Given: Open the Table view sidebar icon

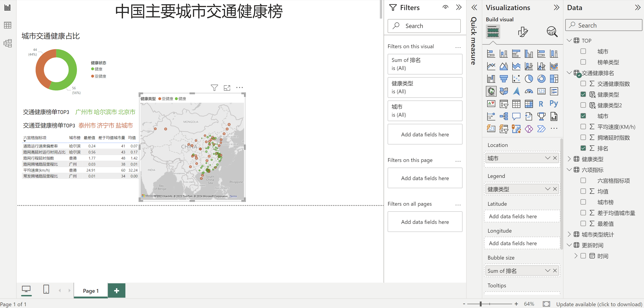Looking at the screenshot, I should click(7, 25).
